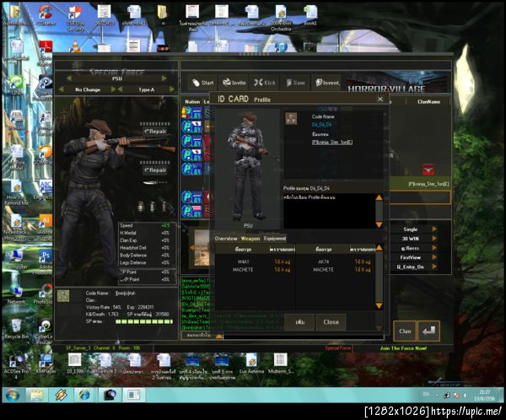Viewport: 506px width, 420px height.
Task: Expand the 30 WIN option arrow
Action: click(x=434, y=239)
